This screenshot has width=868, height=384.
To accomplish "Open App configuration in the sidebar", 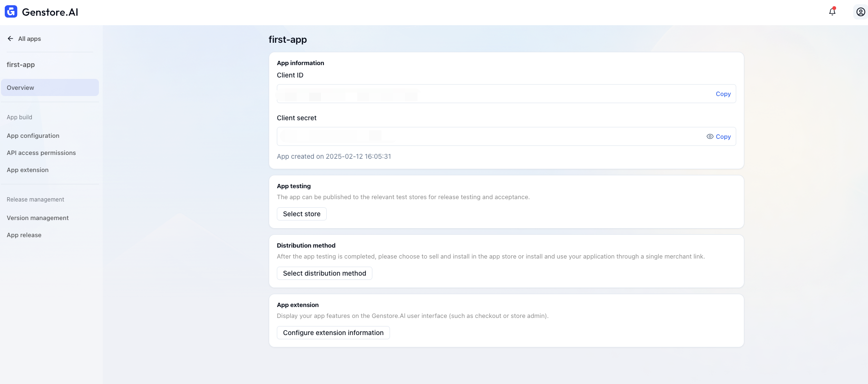I will [33, 135].
